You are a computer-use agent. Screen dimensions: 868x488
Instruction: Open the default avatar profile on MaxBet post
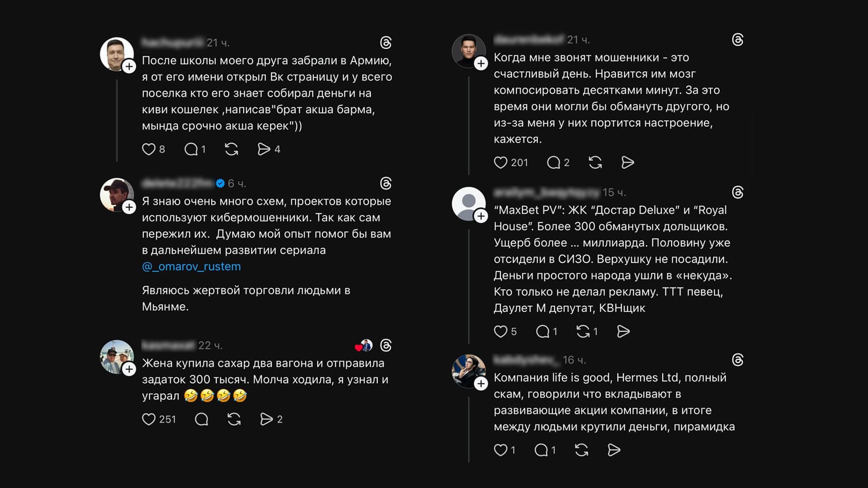coord(468,203)
